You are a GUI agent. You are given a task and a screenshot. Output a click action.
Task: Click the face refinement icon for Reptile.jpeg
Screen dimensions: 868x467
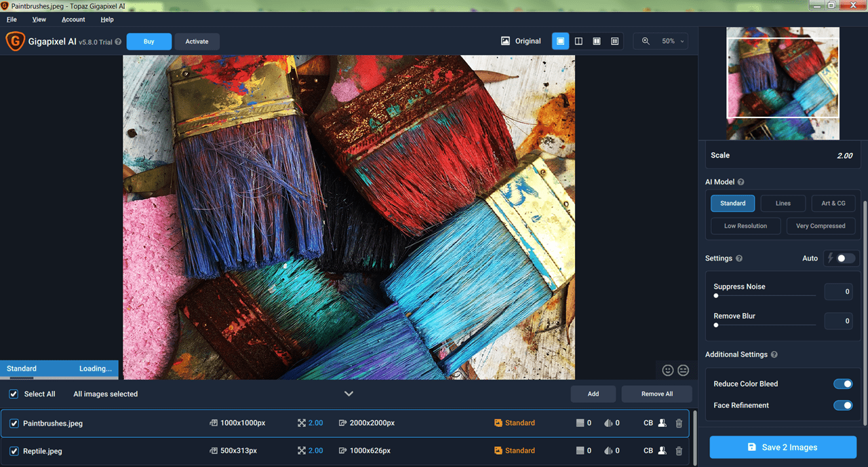[663, 451]
